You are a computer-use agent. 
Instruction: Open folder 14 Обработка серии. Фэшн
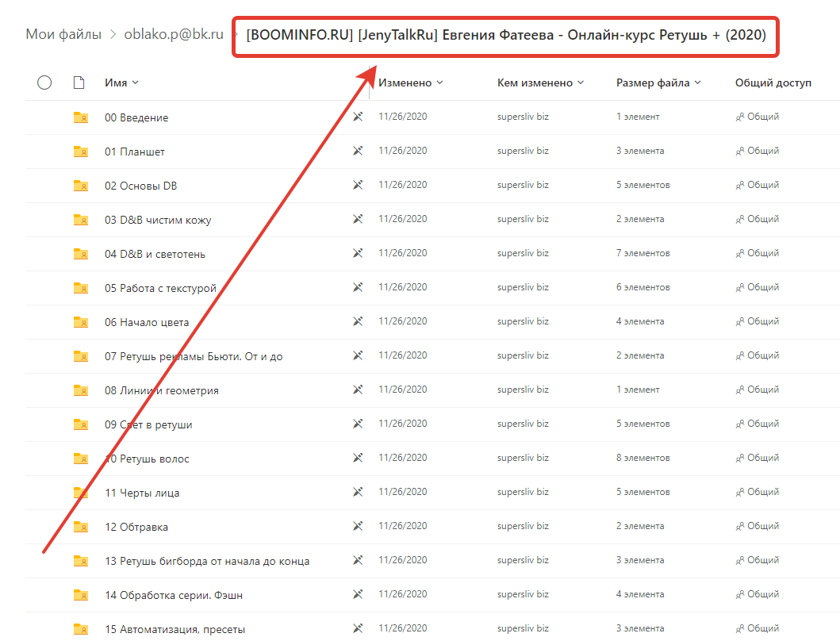coord(174,596)
